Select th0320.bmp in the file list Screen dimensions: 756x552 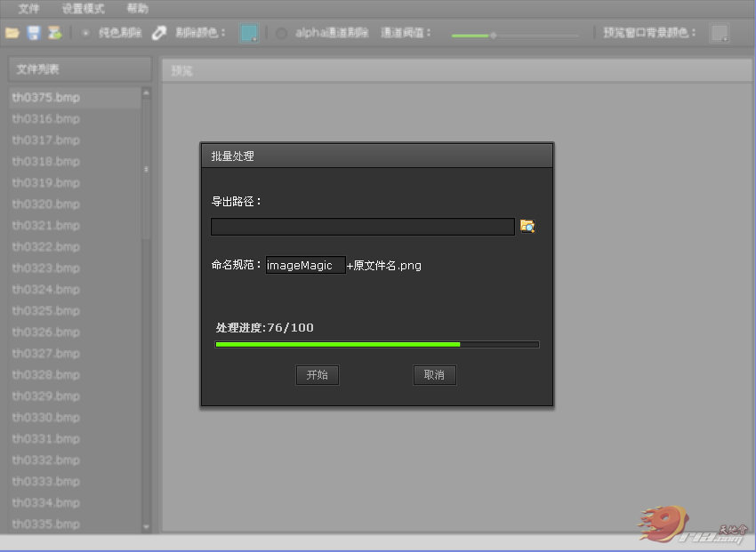tap(75, 204)
